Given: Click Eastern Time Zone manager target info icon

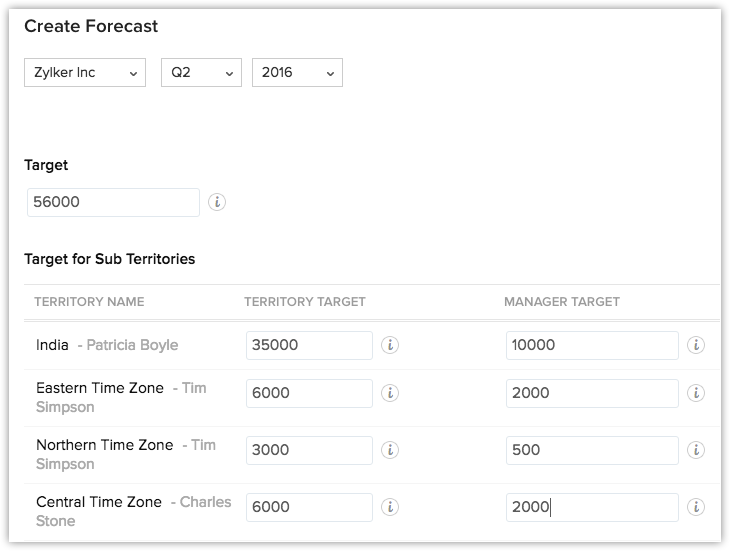Looking at the screenshot, I should click(696, 393).
